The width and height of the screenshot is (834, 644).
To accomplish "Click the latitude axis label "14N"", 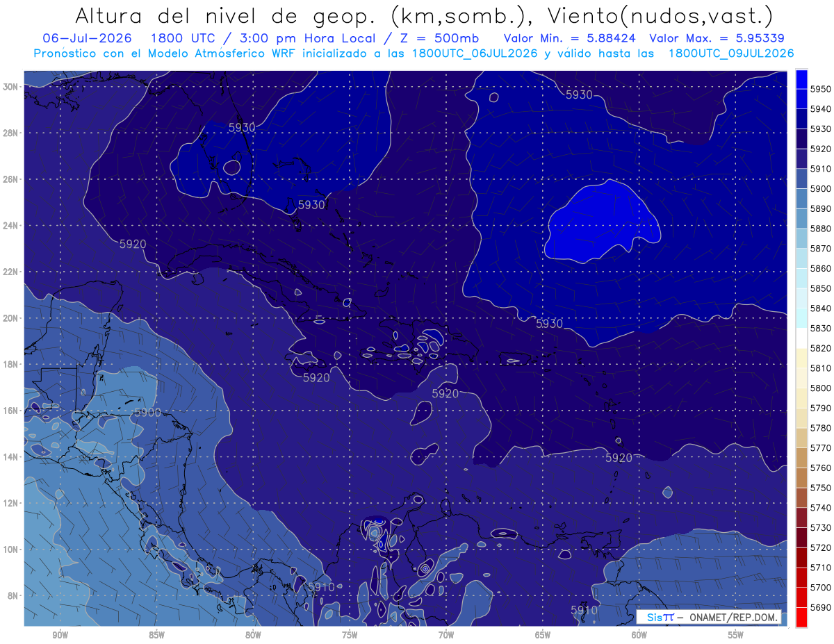I will (10, 457).
